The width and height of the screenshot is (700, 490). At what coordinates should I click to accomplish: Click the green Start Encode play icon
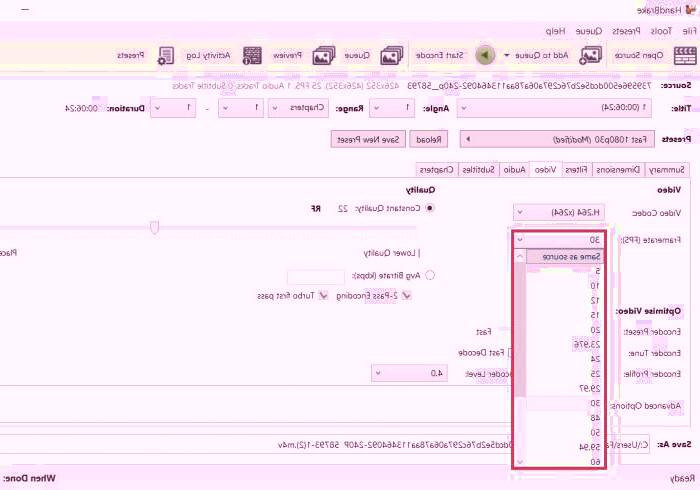485,56
